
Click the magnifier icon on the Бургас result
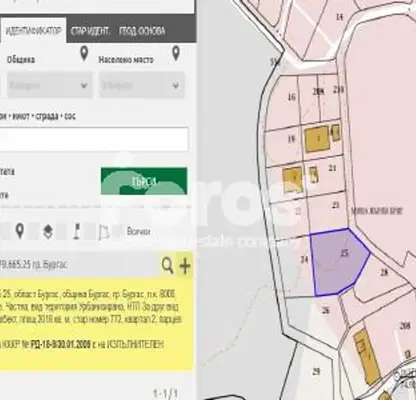click(167, 266)
